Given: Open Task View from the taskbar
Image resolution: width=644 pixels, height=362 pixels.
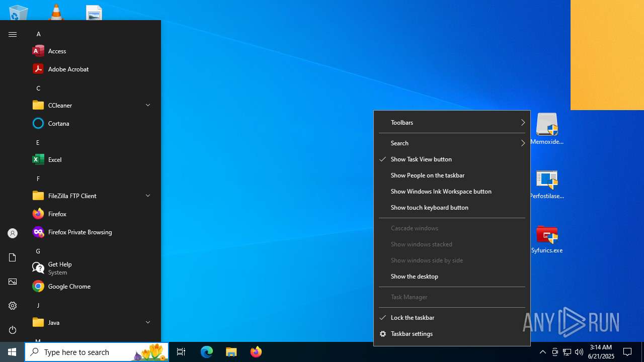Looking at the screenshot, I should (x=181, y=352).
